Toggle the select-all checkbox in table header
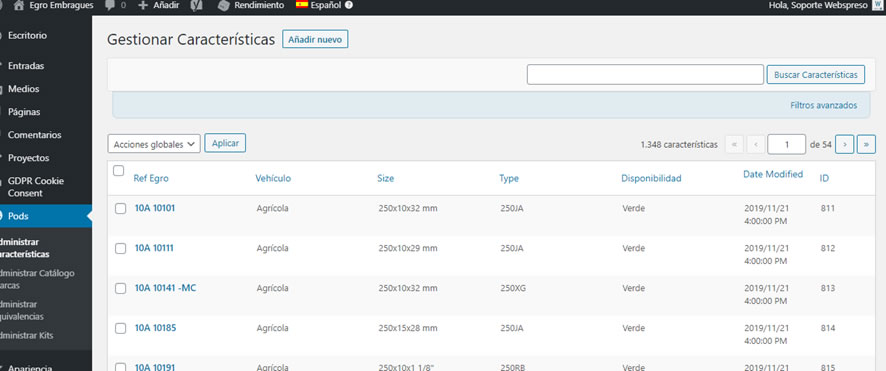Screen dimensions: 886x371 click(x=119, y=171)
